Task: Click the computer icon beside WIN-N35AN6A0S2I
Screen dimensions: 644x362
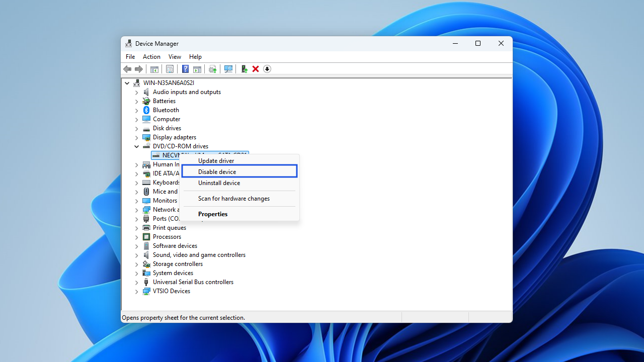Action: 137,83
